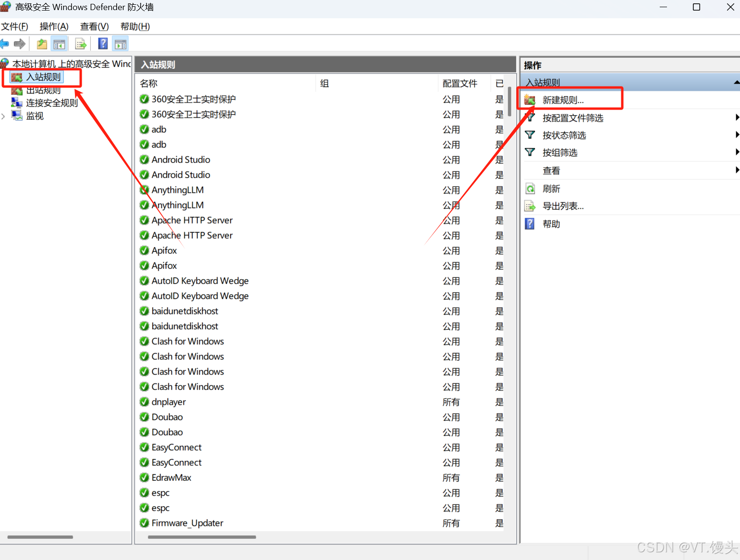Sort by the 已启用 column header

[499, 83]
